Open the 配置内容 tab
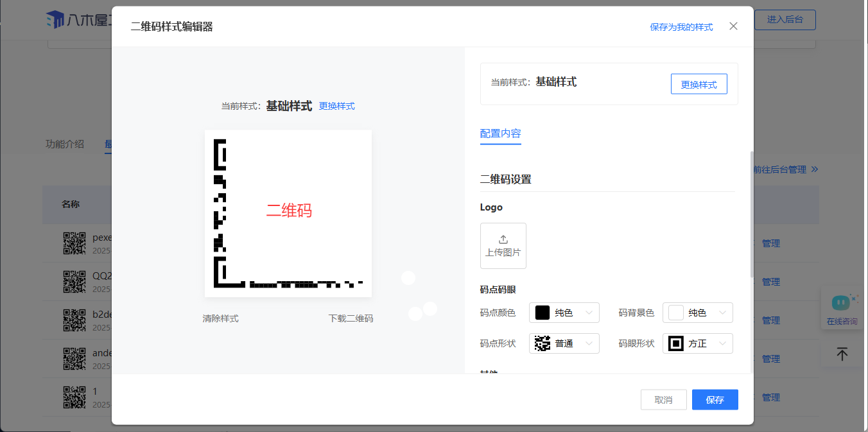Image resolution: width=868 pixels, height=432 pixels. click(501, 134)
